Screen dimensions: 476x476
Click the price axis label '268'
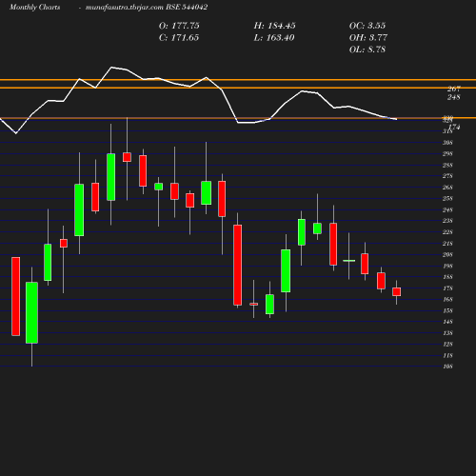[x=447, y=188]
